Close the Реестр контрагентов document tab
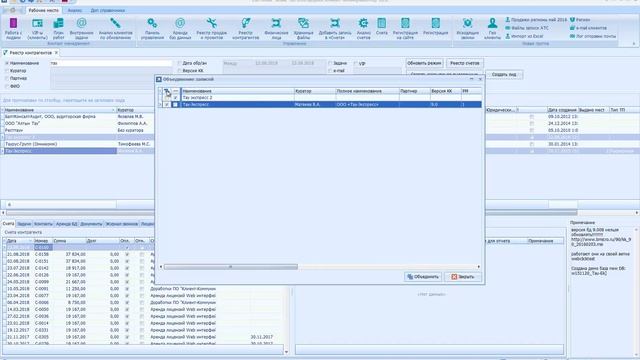The image size is (640, 360). pos(56,53)
